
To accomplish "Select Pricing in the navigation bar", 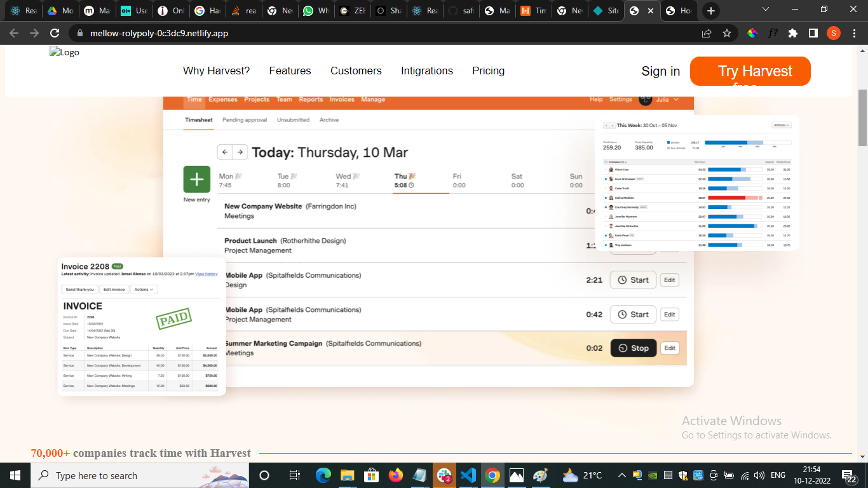I will pyautogui.click(x=488, y=71).
